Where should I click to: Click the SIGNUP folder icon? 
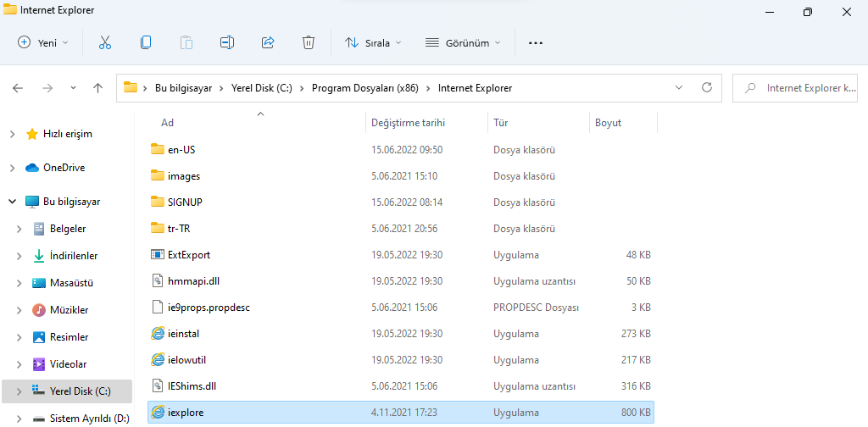click(x=158, y=202)
